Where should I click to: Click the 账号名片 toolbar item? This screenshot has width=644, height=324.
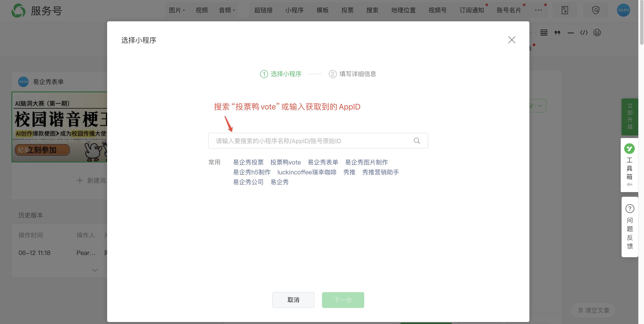coord(509,10)
